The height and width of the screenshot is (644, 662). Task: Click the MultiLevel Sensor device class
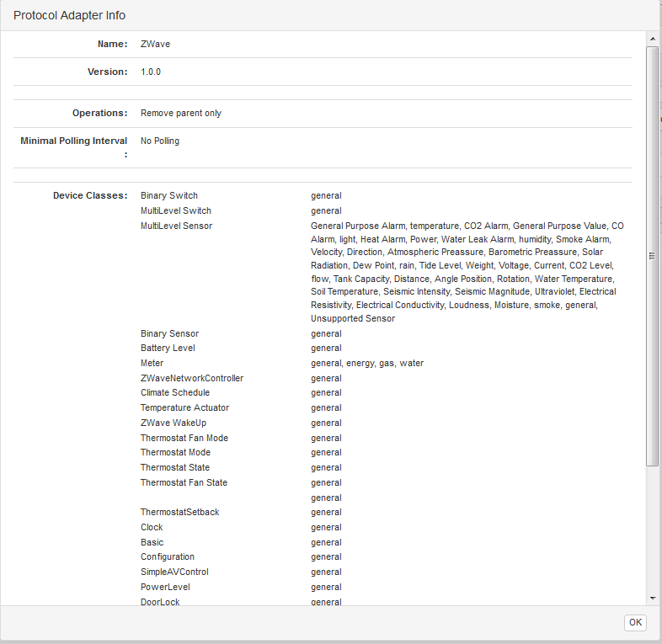[176, 226]
